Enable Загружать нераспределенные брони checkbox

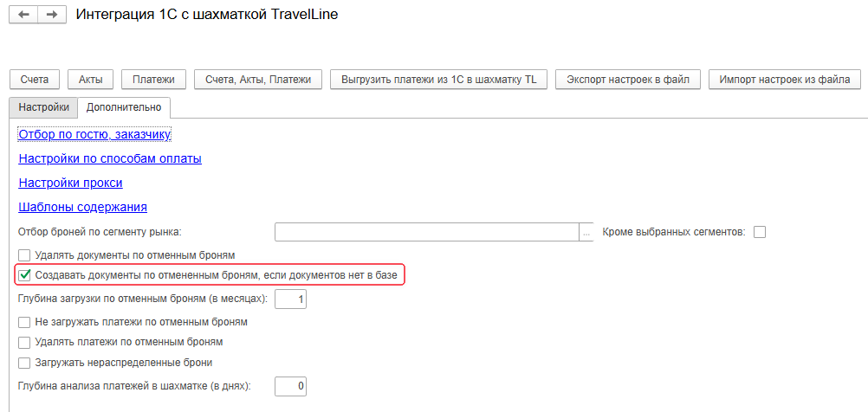coord(25,363)
